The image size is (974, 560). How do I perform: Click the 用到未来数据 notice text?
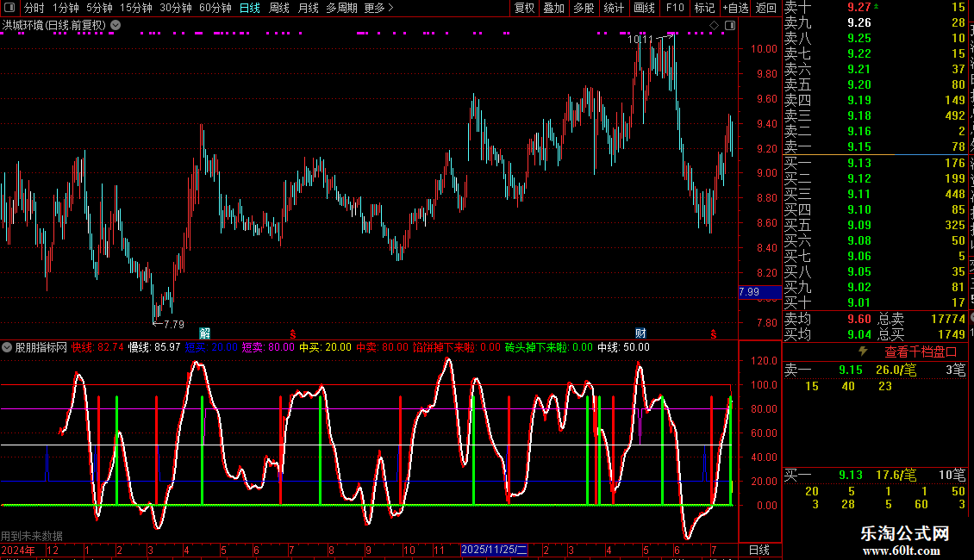point(32,536)
